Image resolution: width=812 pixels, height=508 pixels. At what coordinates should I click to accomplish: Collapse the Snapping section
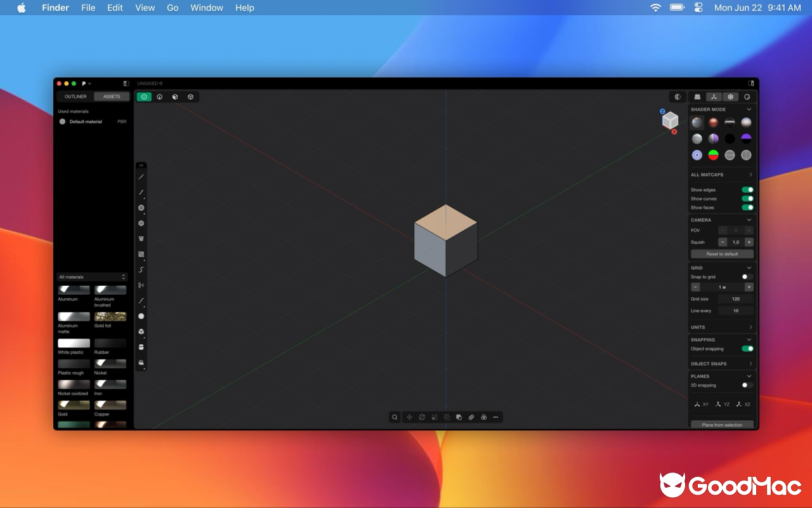(x=749, y=340)
